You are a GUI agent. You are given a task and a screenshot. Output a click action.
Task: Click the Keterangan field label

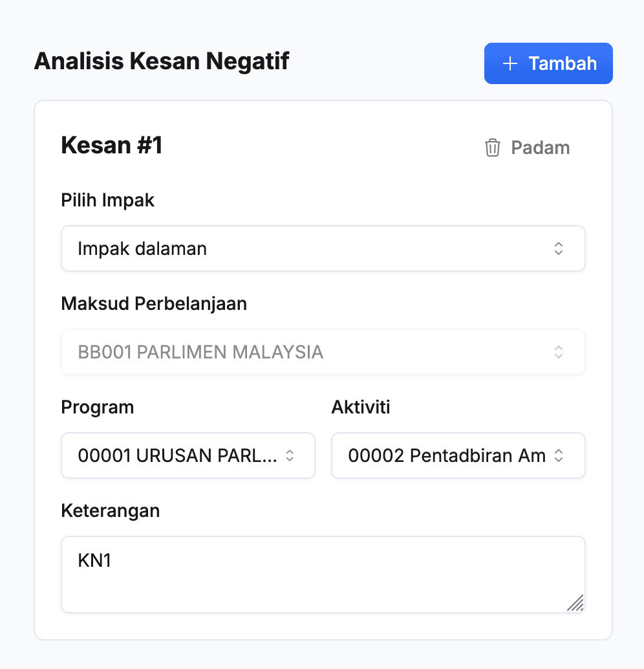[111, 510]
